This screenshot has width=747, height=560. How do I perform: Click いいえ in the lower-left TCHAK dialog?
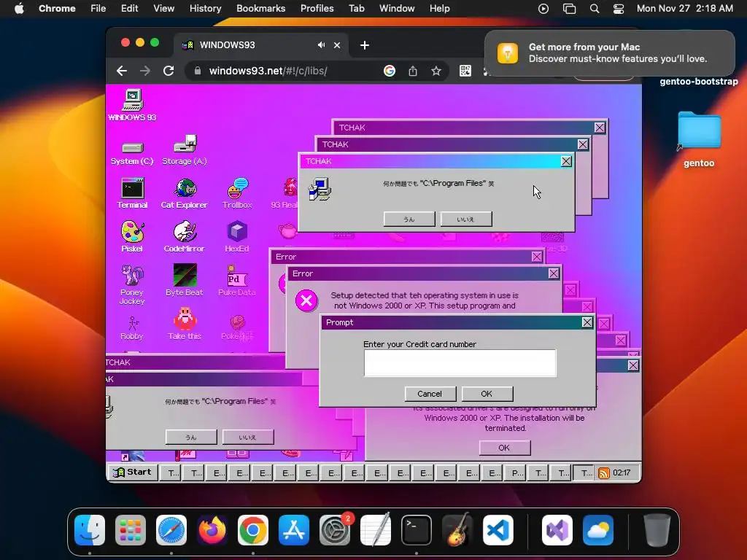248,437
